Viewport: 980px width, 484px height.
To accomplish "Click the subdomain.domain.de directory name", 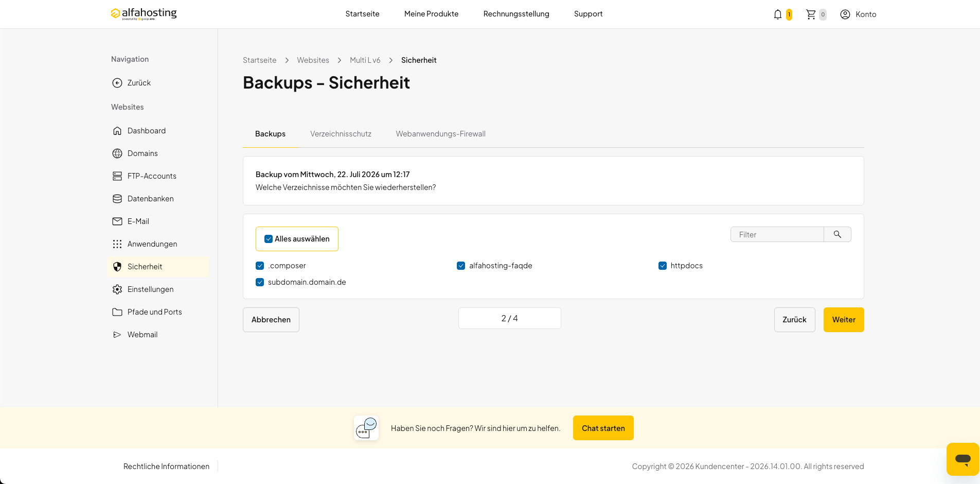I will point(307,282).
